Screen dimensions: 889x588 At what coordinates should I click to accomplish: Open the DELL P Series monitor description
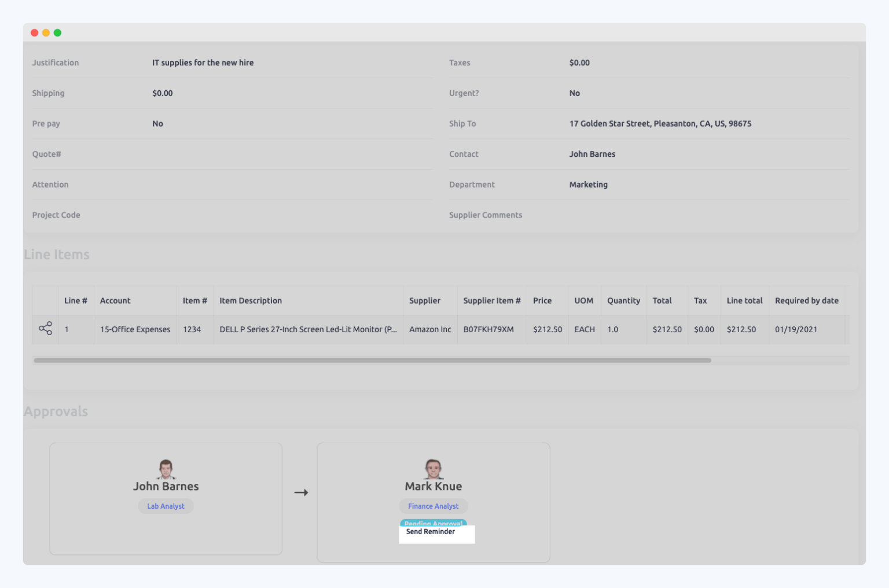pyautogui.click(x=308, y=329)
